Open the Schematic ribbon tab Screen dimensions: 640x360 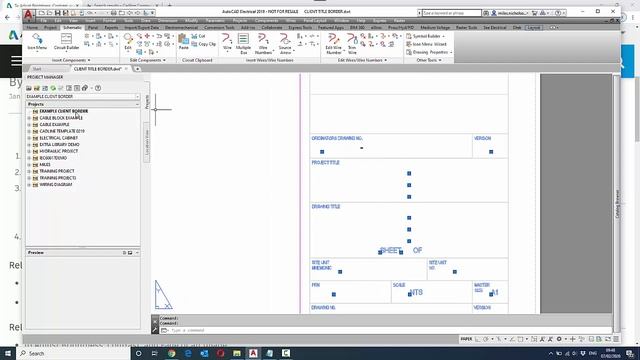point(72,28)
